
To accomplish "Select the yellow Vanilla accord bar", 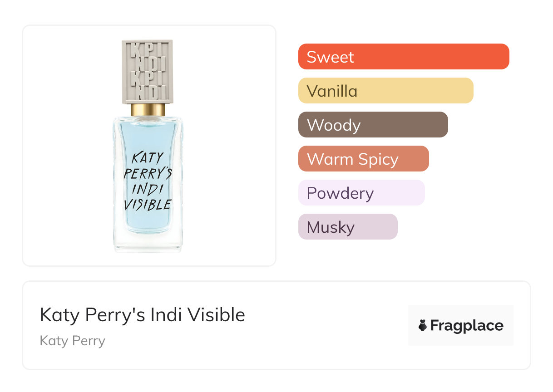I will pyautogui.click(x=385, y=91).
